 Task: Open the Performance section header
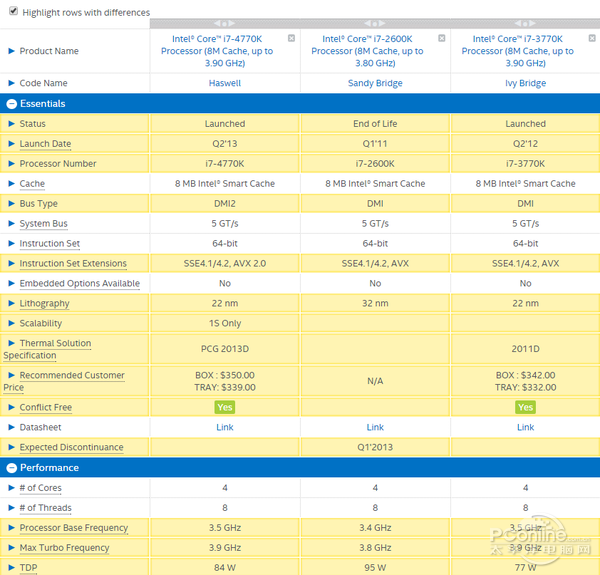point(49,468)
